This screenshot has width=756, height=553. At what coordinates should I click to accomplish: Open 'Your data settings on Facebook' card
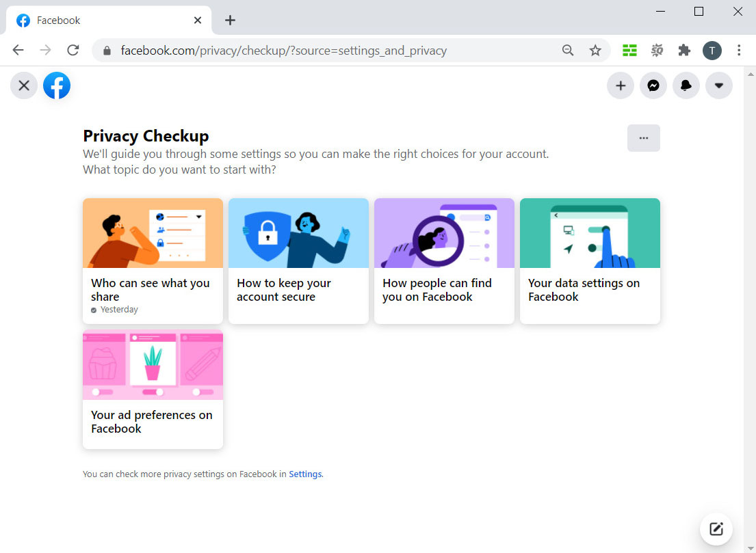pyautogui.click(x=590, y=261)
